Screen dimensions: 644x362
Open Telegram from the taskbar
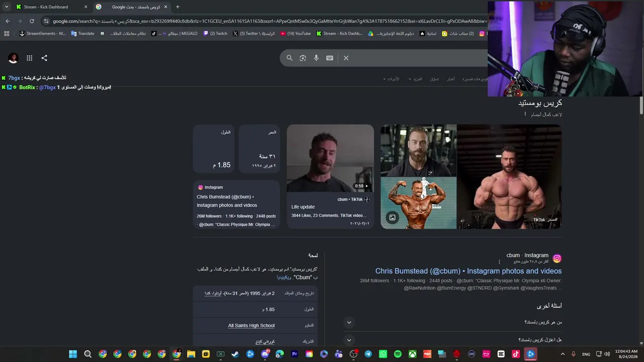(x=368, y=354)
